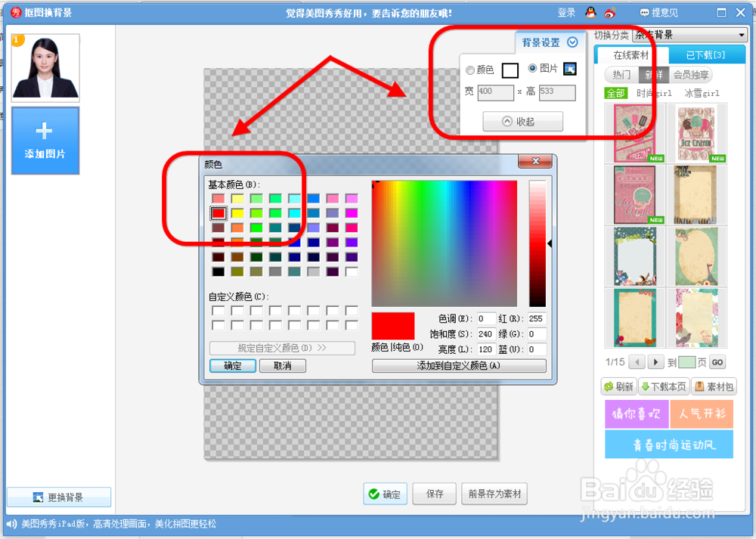
Task: Click the QQ penguin login icon
Action: coord(590,13)
